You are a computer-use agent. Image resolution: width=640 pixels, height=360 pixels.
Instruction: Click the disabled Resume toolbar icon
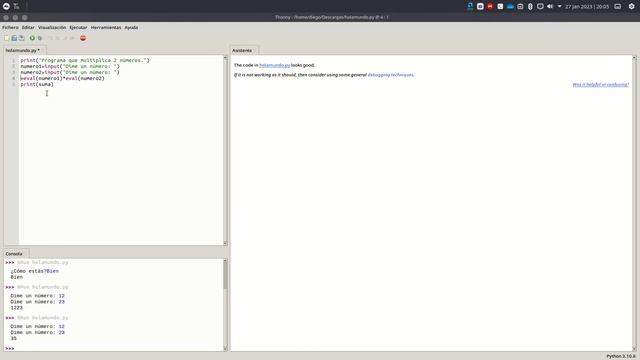[x=72, y=38]
